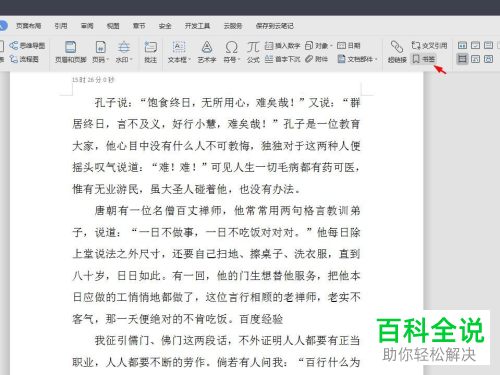Viewport: 500px width, 375px height.
Task: Toggle the highlighted form field shading icon
Action: pyautogui.click(x=462, y=59)
